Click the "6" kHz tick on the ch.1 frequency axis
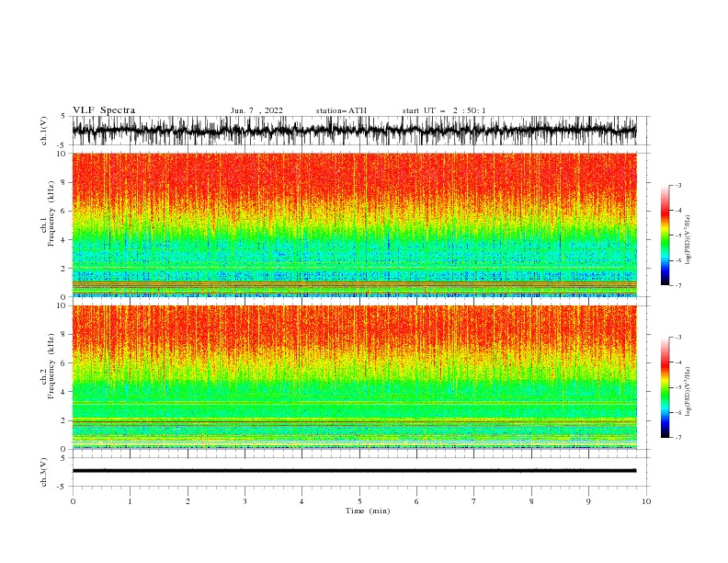 [x=64, y=211]
